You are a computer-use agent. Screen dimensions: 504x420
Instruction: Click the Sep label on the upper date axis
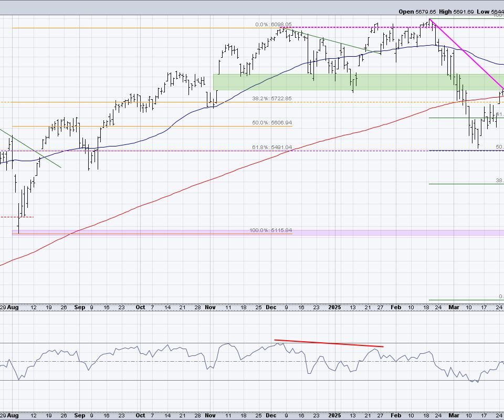pyautogui.click(x=80, y=307)
